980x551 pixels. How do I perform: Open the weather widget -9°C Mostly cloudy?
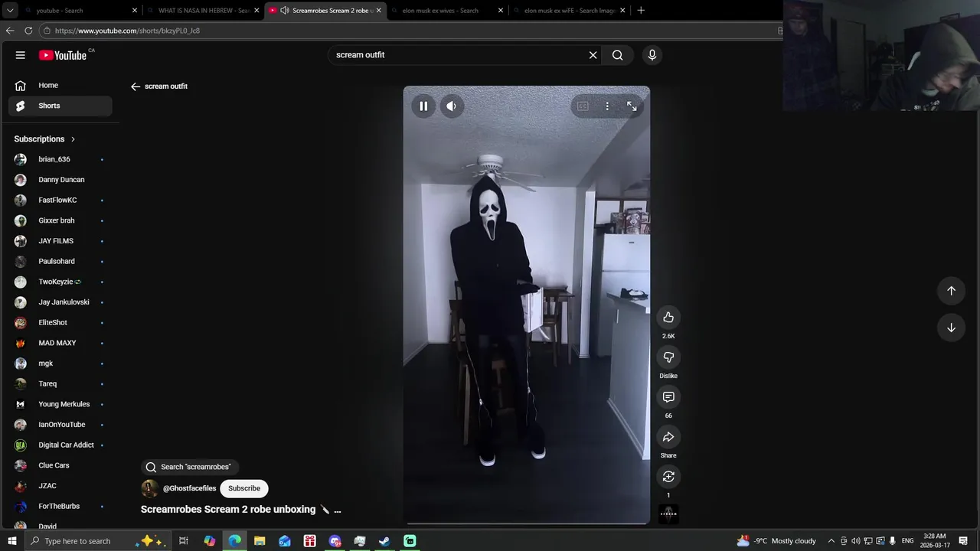pos(776,541)
